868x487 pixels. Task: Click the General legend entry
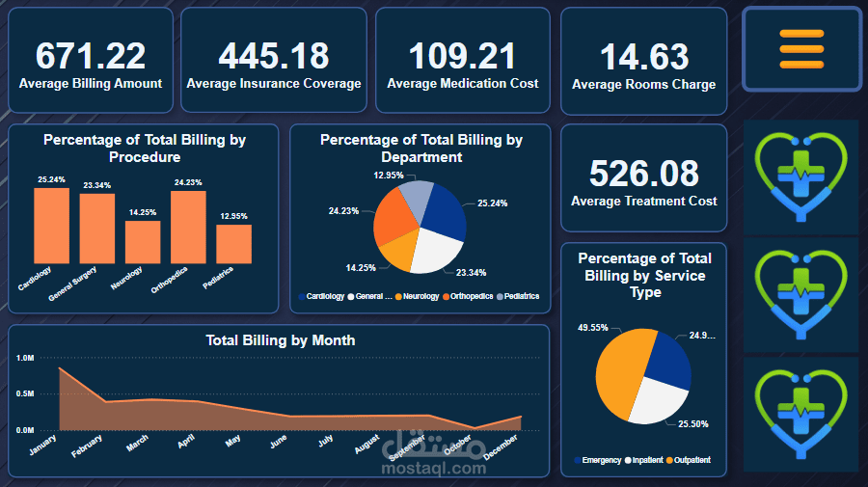(x=369, y=297)
